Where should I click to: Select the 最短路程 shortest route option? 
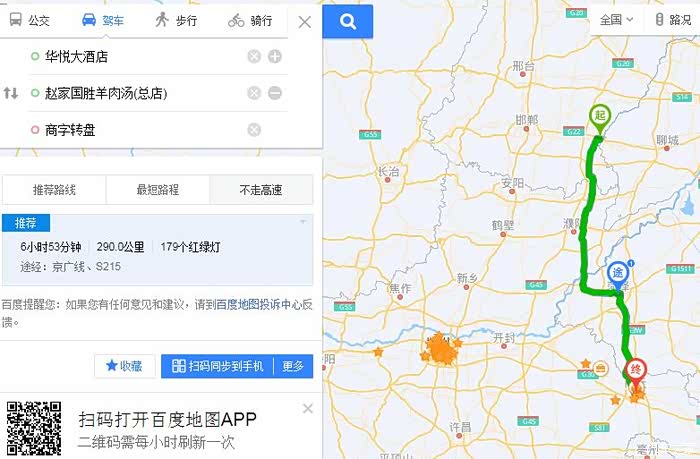pyautogui.click(x=158, y=189)
